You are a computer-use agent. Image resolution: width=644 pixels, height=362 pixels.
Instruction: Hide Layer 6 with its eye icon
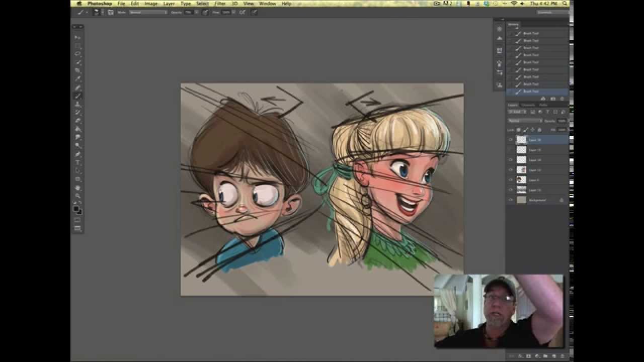pyautogui.click(x=510, y=179)
